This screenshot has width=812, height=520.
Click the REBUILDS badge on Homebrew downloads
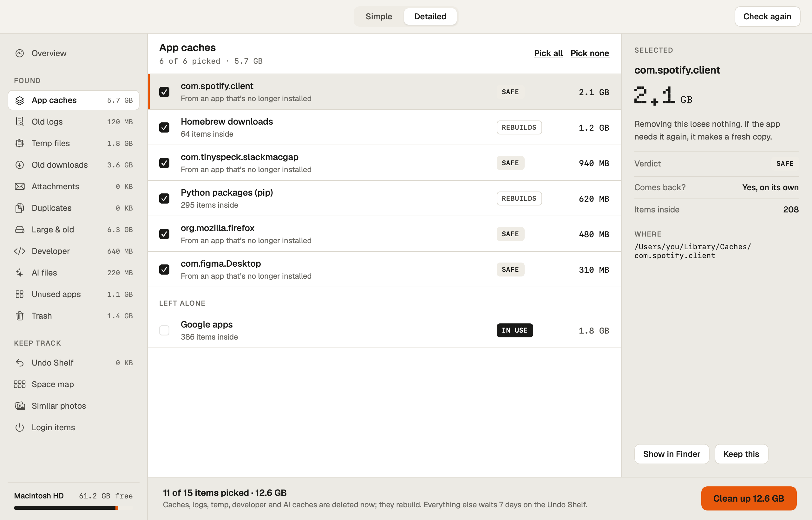pyautogui.click(x=519, y=127)
